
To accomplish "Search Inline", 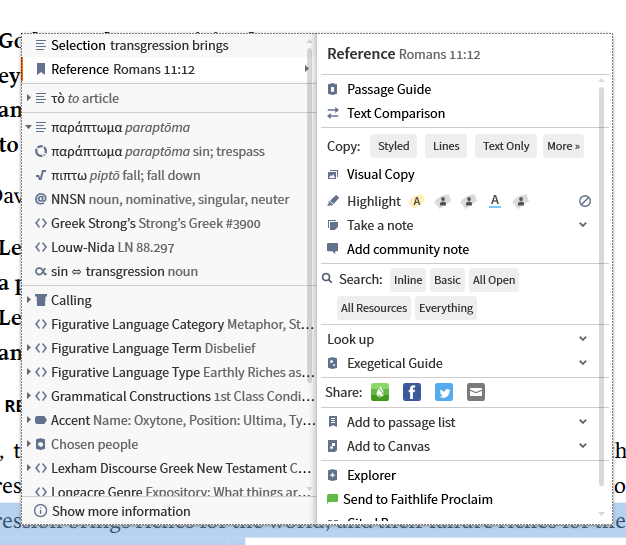I will (x=408, y=280).
